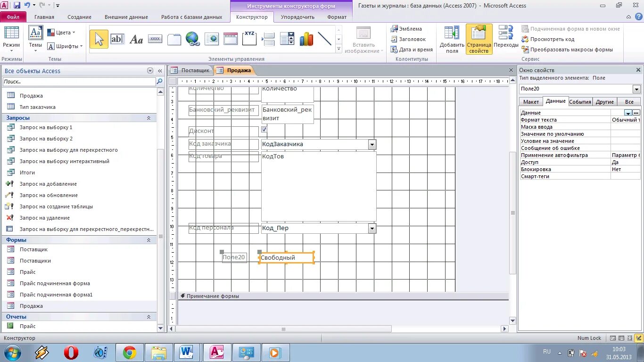Collapse the Запросы group
644x362 pixels.
(x=149, y=118)
